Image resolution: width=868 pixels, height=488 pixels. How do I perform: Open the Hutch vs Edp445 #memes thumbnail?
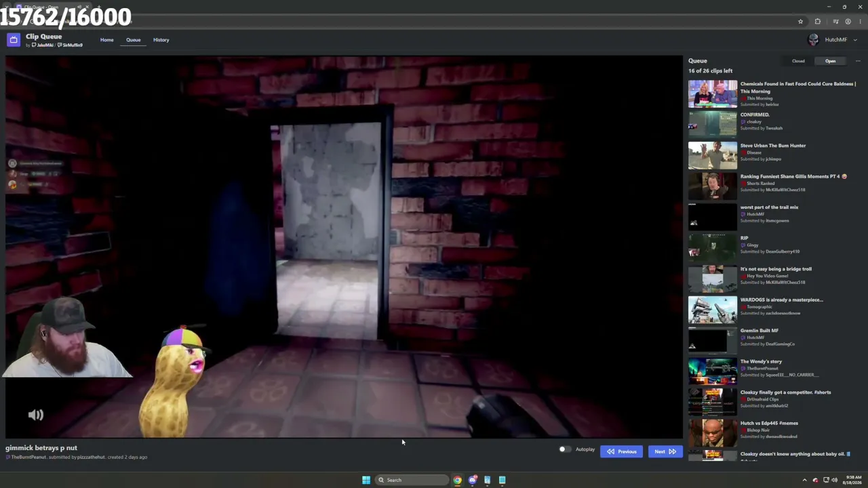(x=713, y=433)
